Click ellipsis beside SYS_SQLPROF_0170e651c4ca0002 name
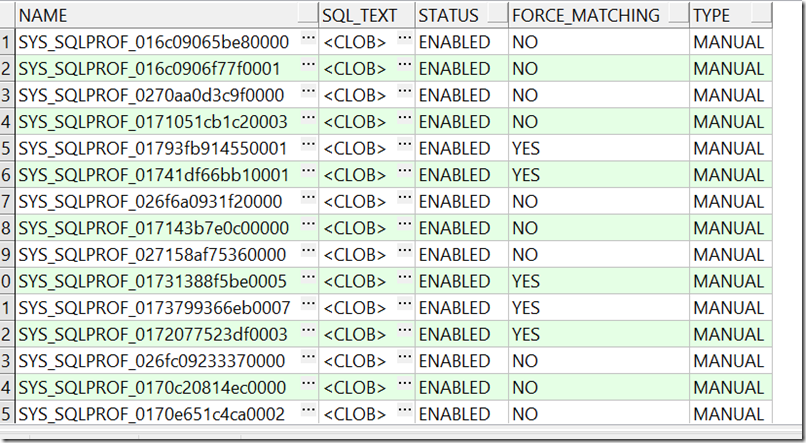The image size is (806, 443). 308,410
